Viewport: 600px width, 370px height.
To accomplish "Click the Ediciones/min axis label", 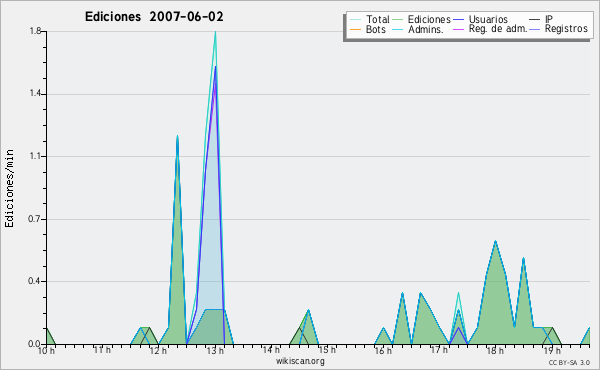I will click(9, 188).
